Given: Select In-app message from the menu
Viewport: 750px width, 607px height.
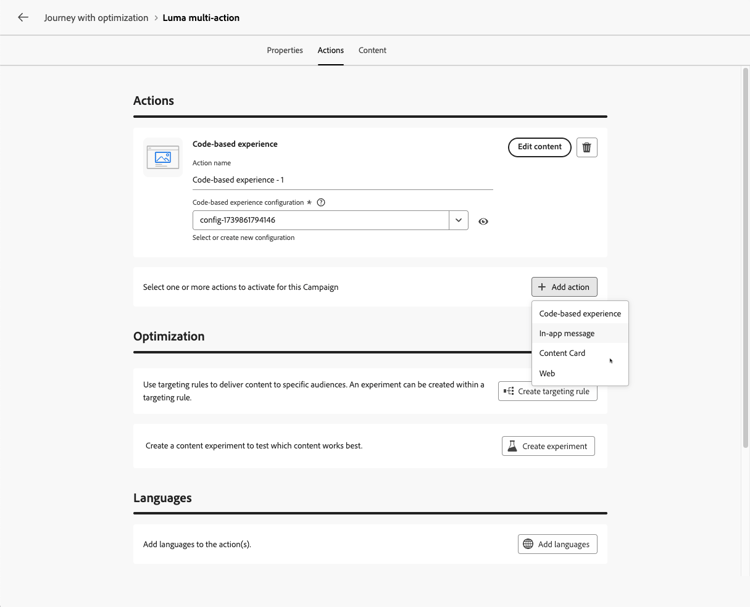Looking at the screenshot, I should click(x=567, y=333).
